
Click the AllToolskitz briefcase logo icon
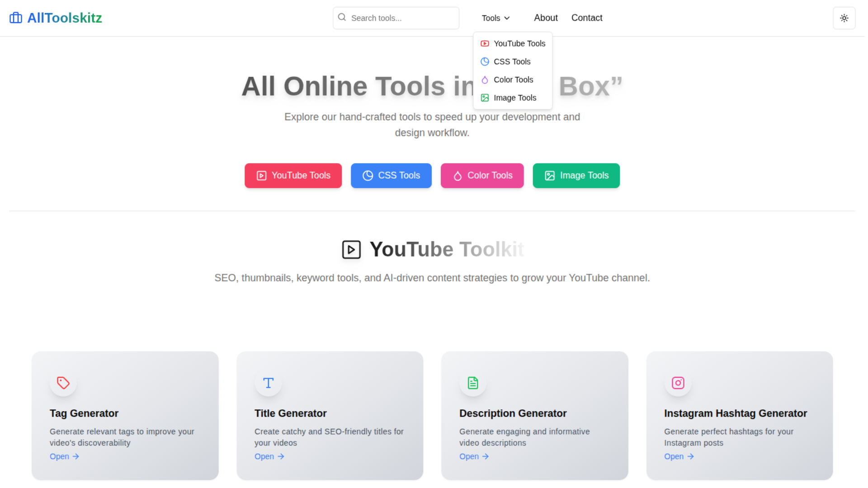(x=15, y=18)
